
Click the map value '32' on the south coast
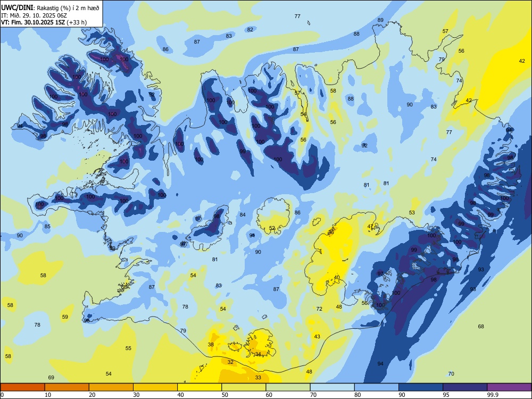click(x=230, y=362)
